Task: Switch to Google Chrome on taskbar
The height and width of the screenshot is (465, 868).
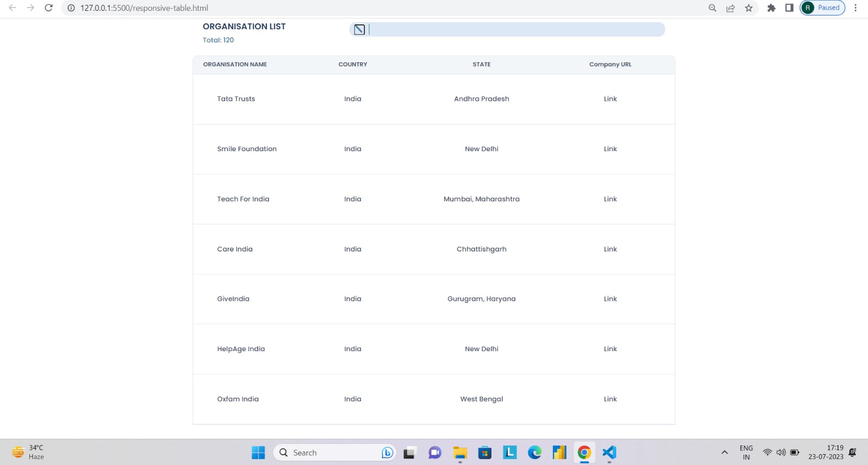Action: [584, 453]
